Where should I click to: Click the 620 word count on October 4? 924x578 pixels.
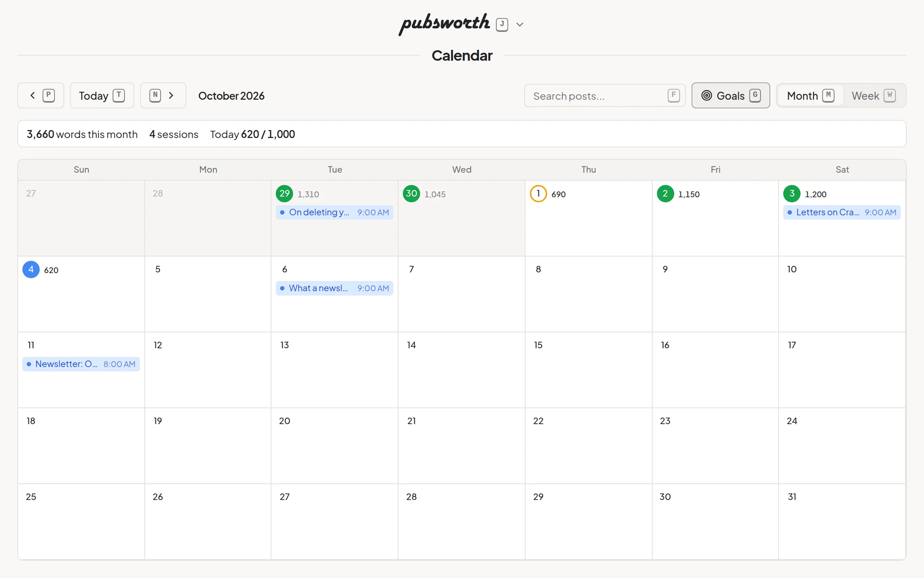pos(51,270)
